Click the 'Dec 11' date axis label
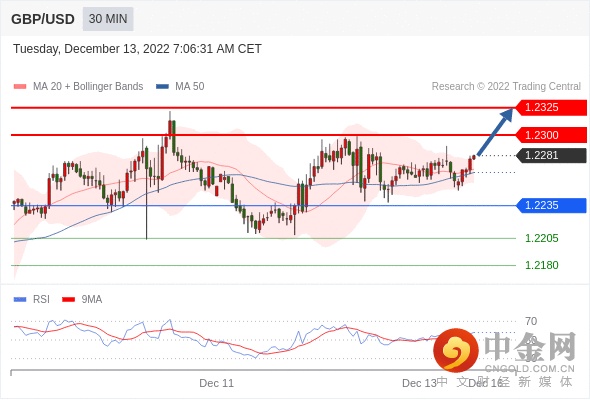 (216, 383)
